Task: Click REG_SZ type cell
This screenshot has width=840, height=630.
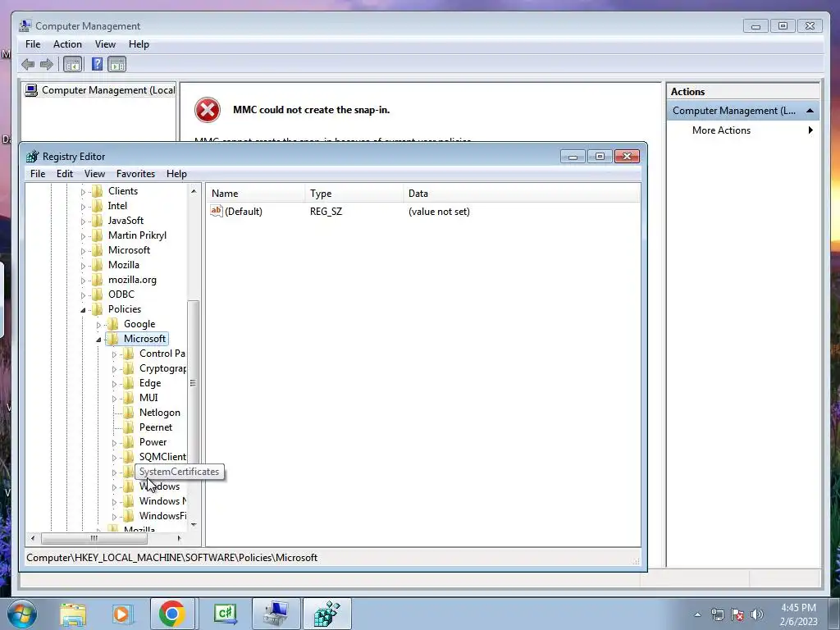Action: coord(326,212)
